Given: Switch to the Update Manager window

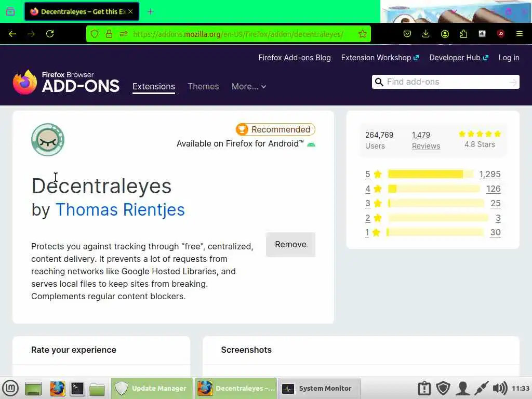Looking at the screenshot, I should tap(152, 388).
